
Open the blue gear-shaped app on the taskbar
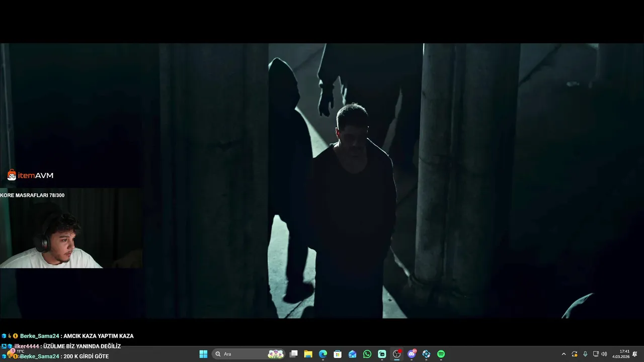pos(426,354)
